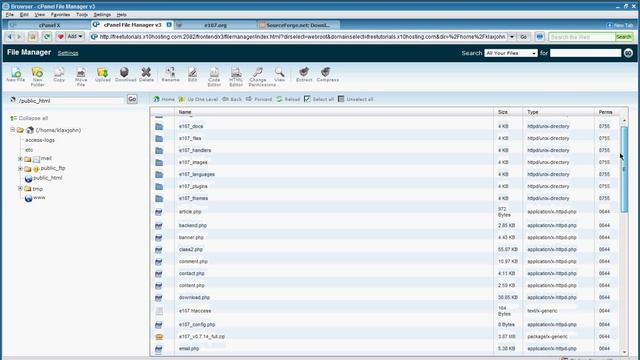The width and height of the screenshot is (640, 360).
Task: Click Collapse all in the folder tree
Action: (x=29, y=118)
